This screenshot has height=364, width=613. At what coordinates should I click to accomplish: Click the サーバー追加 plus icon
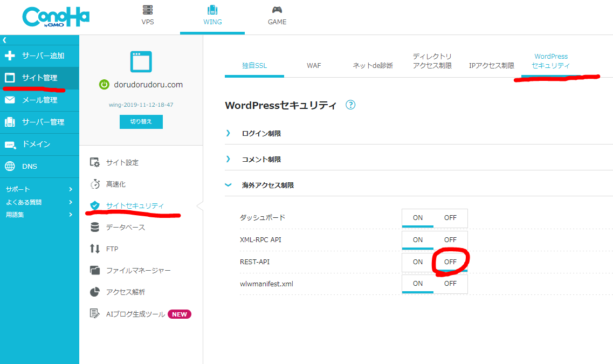click(x=10, y=56)
